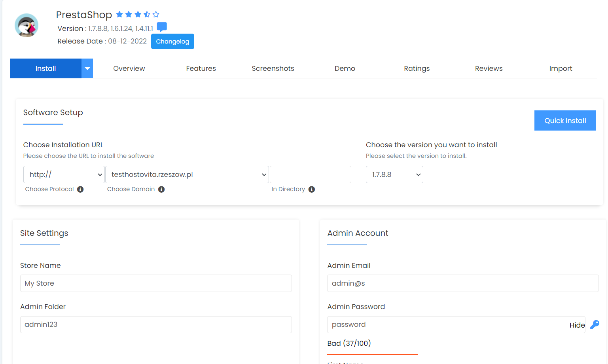The image size is (608, 364).
Task: Click the "PrestaShop" title text
Action: (84, 15)
